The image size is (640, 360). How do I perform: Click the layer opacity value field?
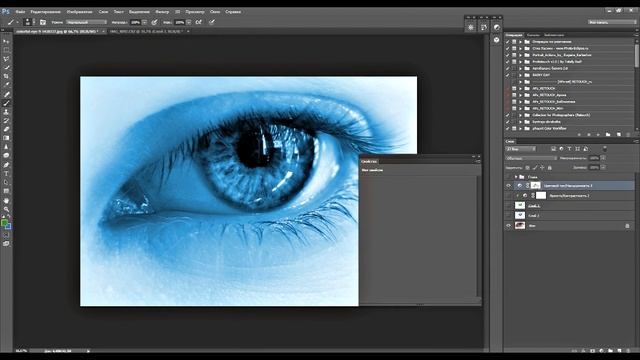pyautogui.click(x=594, y=158)
